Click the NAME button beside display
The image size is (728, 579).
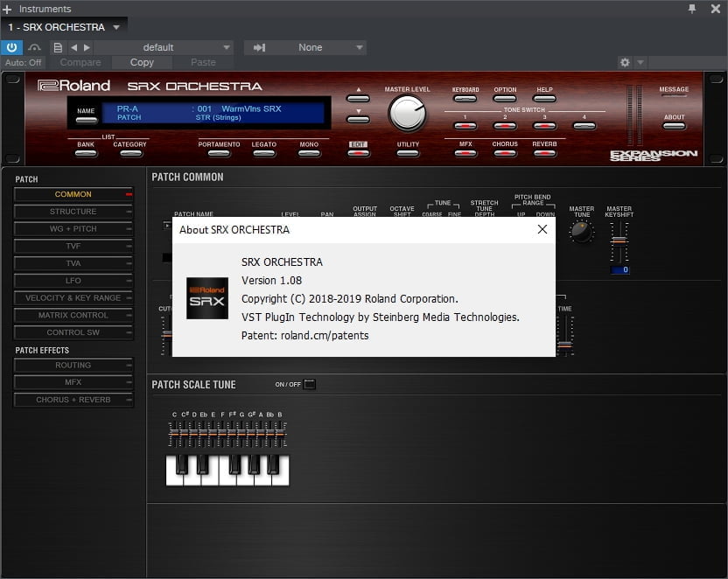[x=87, y=120]
